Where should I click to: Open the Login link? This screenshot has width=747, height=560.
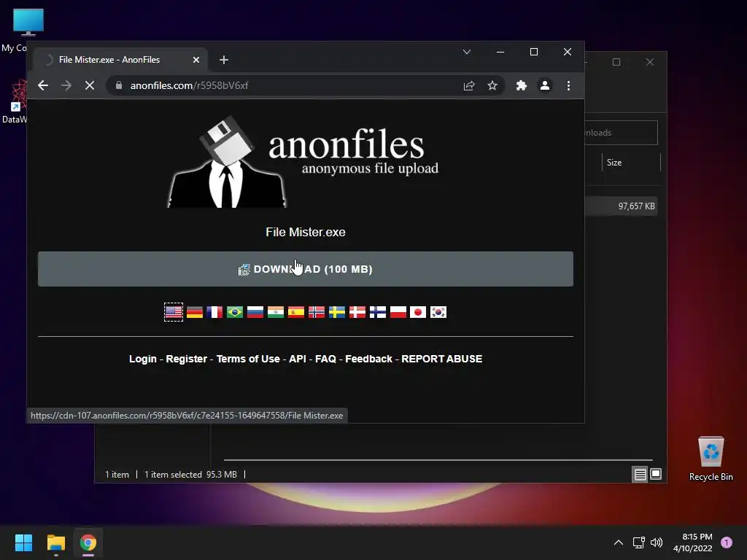pyautogui.click(x=143, y=359)
